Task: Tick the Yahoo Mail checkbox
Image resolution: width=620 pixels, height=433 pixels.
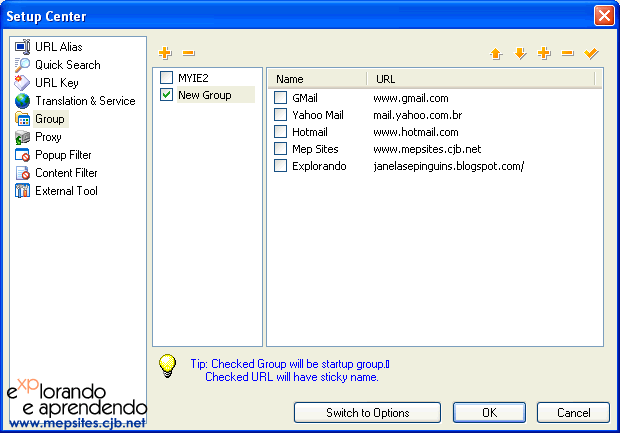Action: [x=280, y=114]
